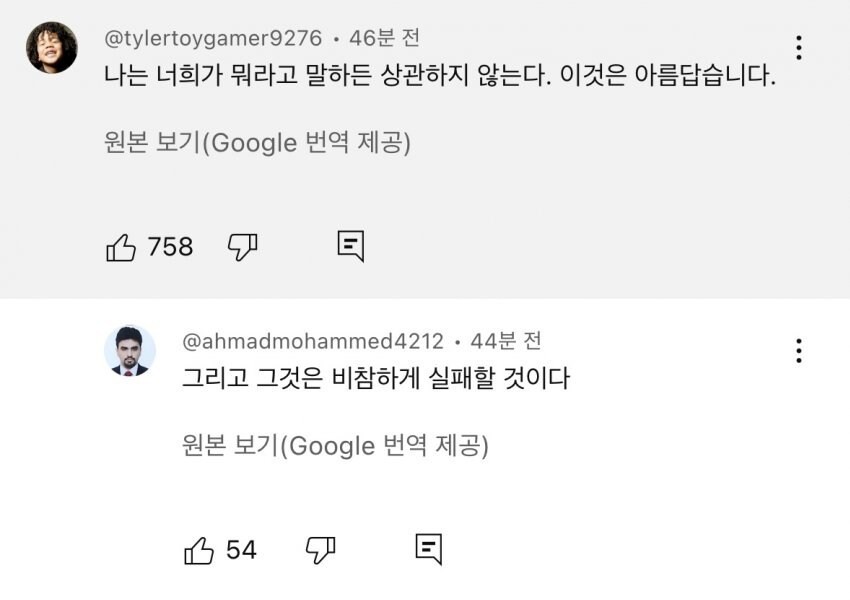Click the 54 like count
Image resolution: width=850 pixels, height=600 pixels.
241,549
